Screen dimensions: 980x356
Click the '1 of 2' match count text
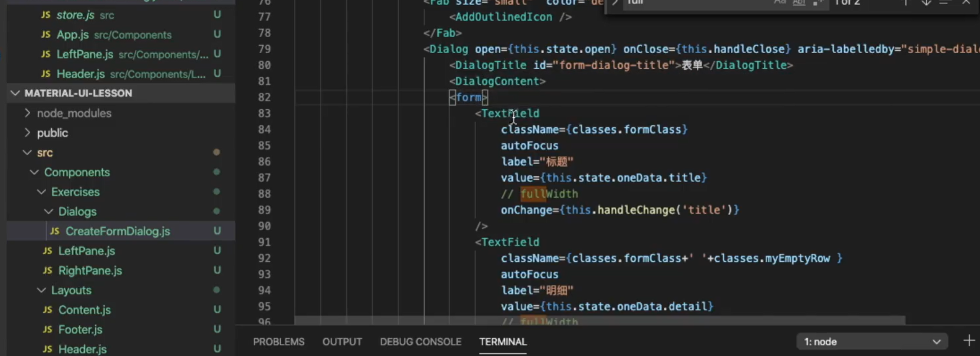pyautogui.click(x=847, y=3)
